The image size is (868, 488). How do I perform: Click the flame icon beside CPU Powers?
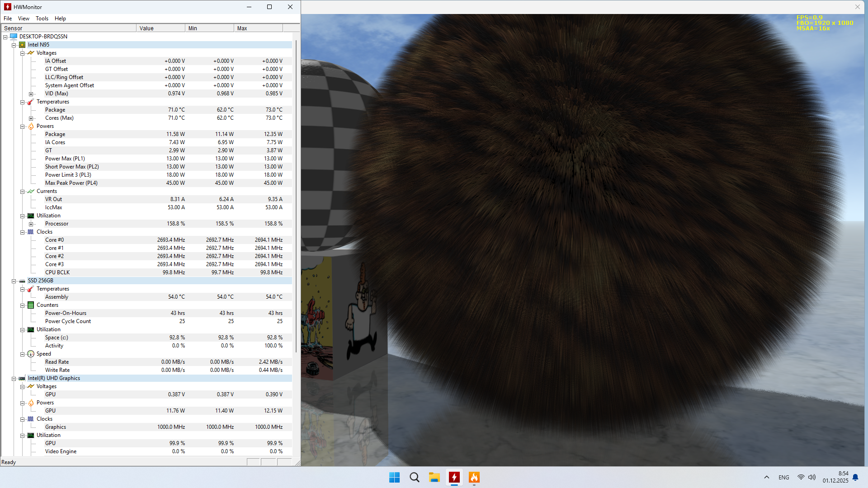coord(31,127)
